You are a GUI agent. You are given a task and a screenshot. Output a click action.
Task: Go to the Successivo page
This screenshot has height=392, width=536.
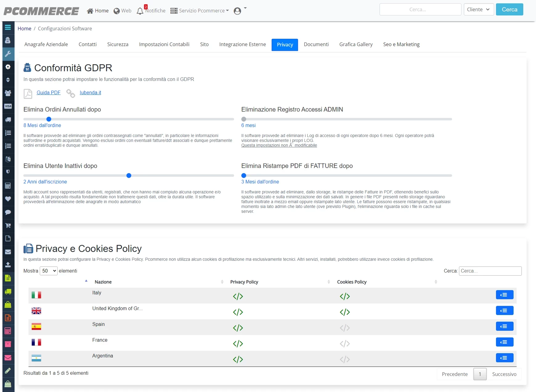coord(504,374)
